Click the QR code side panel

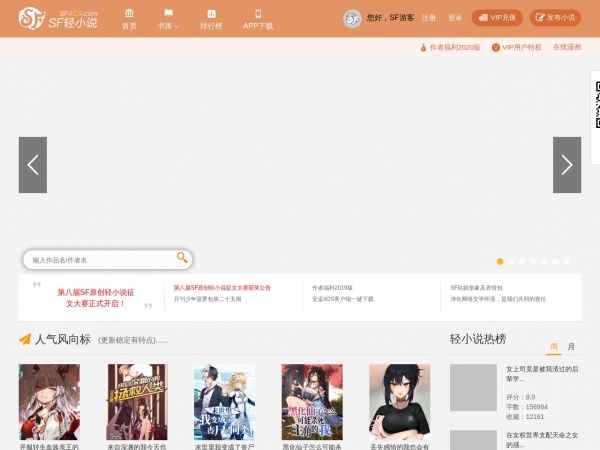595,117
